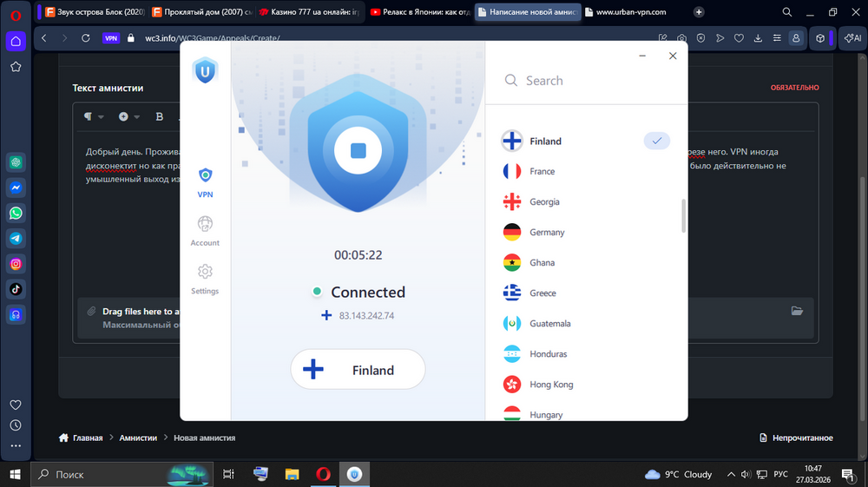
Task: Open File Explorer from the taskbar
Action: click(292, 474)
